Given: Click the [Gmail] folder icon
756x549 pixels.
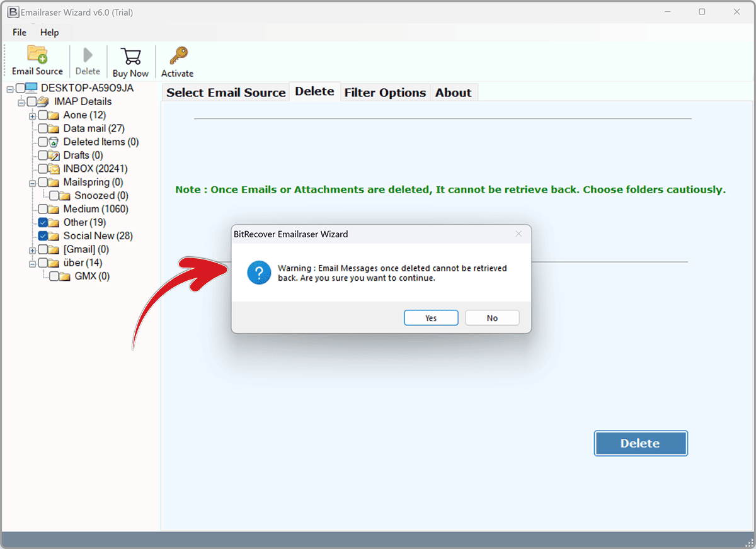Looking at the screenshot, I should 55,249.
